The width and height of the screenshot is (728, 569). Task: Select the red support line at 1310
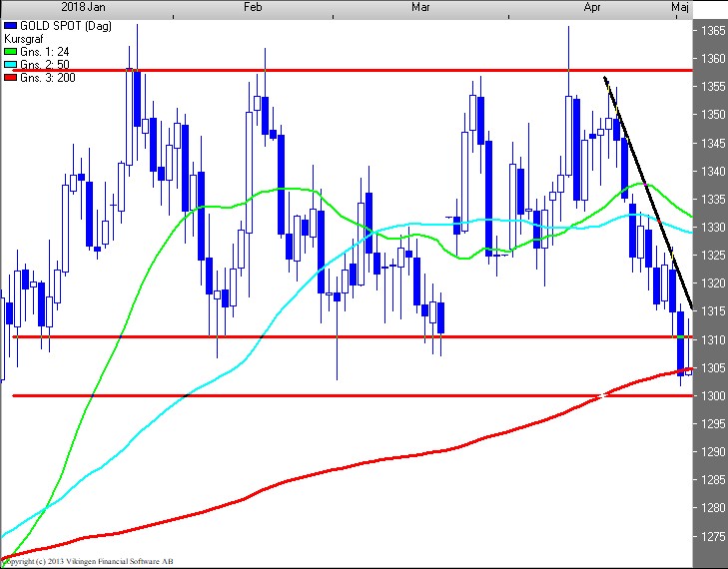300,337
